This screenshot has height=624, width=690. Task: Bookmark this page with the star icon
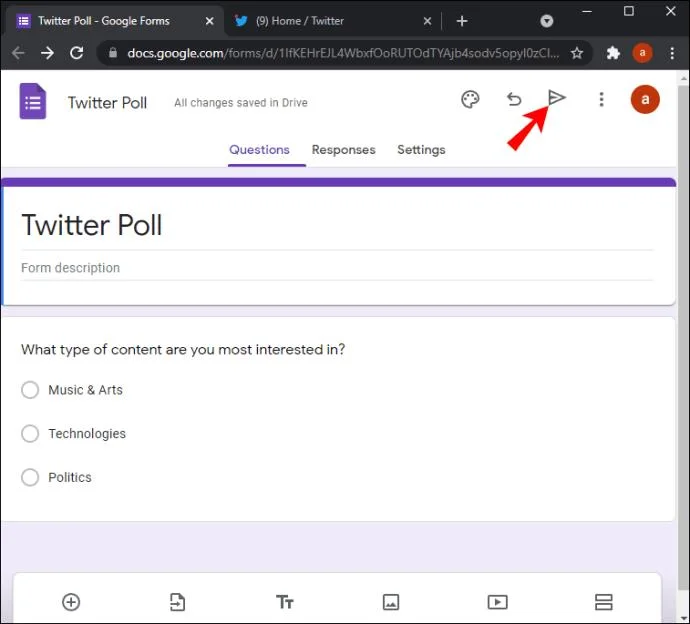tap(576, 53)
